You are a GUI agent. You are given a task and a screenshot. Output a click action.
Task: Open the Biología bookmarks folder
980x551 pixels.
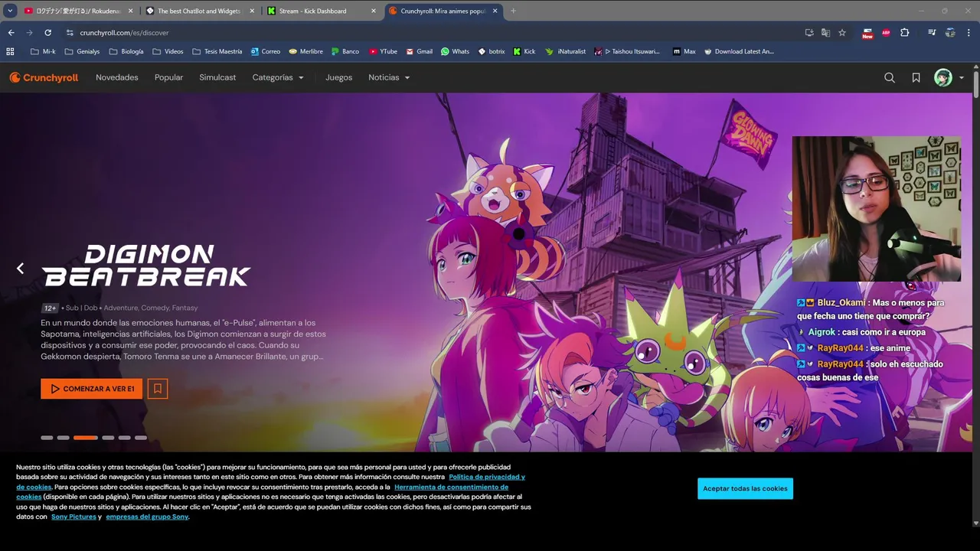tap(126, 51)
